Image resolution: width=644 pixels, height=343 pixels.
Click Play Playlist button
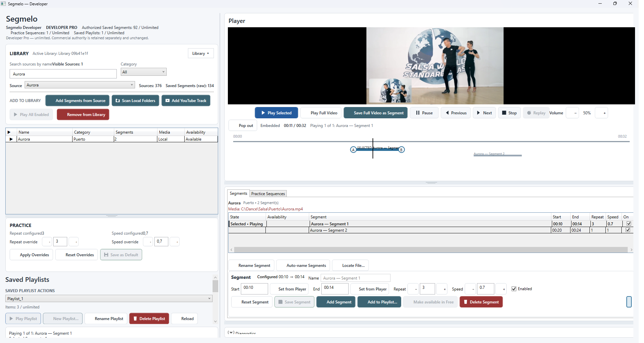[x=23, y=319]
